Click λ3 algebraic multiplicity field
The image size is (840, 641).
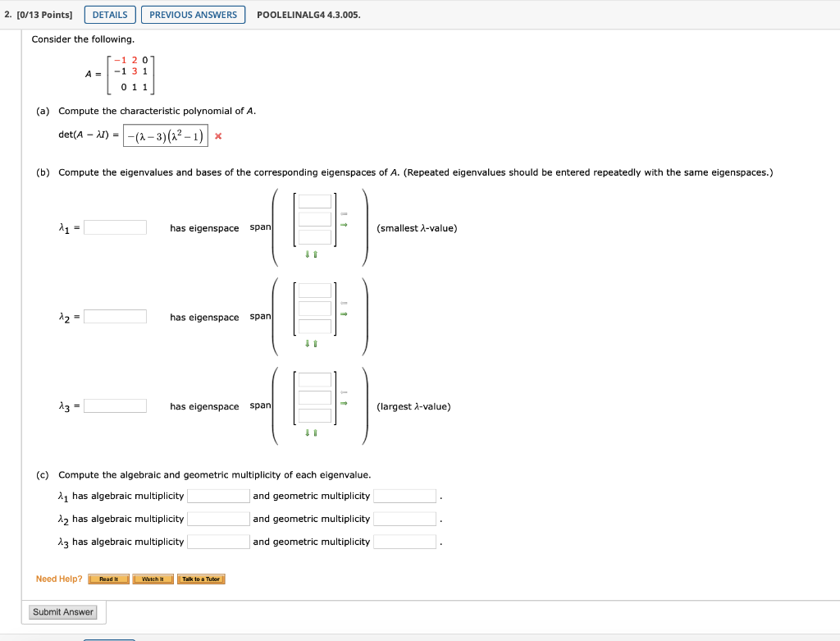click(218, 542)
